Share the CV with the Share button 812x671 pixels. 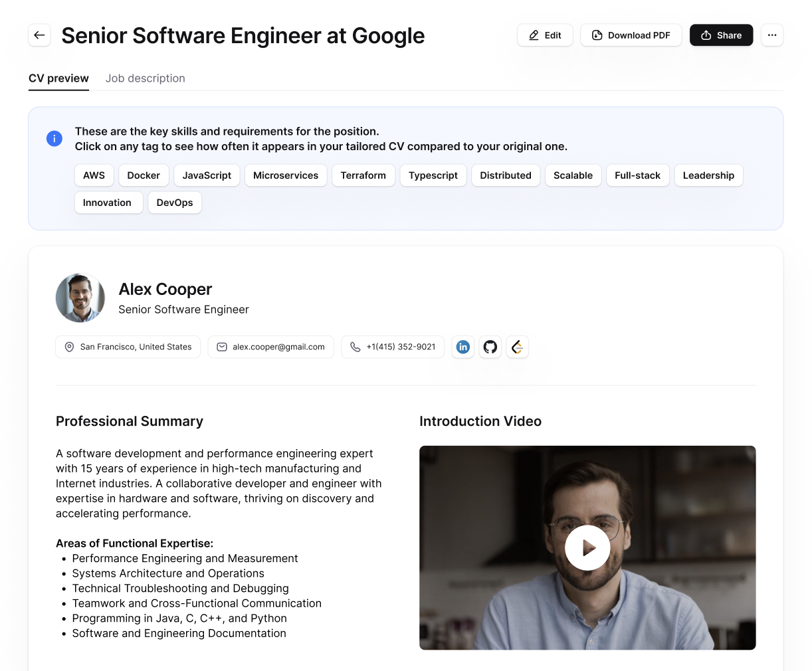[x=721, y=35]
